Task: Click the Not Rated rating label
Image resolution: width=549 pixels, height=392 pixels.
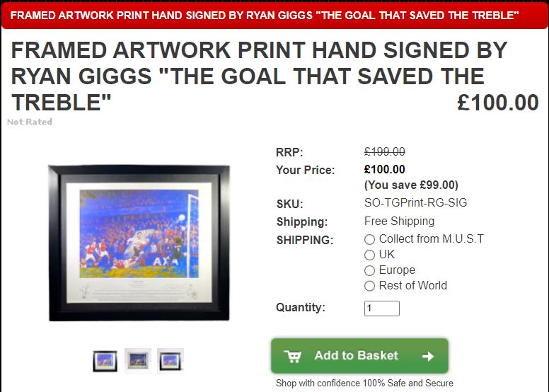Action: (30, 122)
